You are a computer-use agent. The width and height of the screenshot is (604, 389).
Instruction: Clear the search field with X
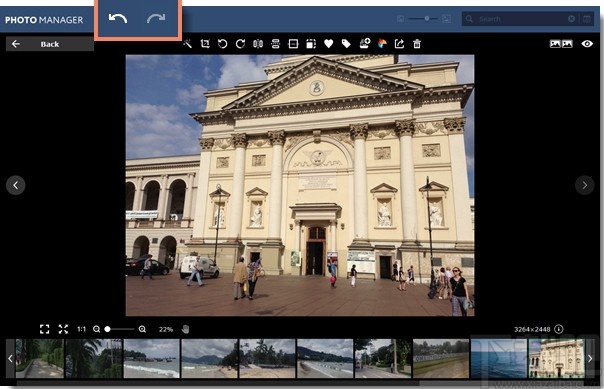pyautogui.click(x=572, y=18)
